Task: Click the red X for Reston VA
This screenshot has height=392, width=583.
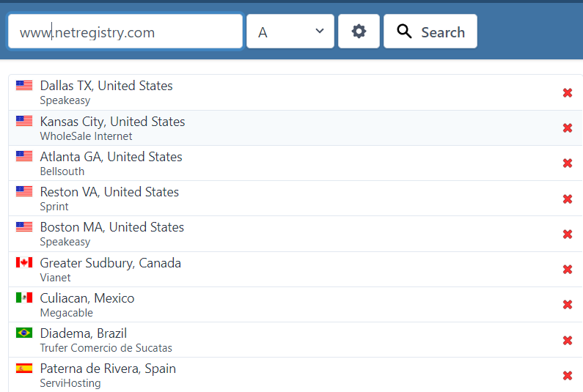Action: [568, 199]
